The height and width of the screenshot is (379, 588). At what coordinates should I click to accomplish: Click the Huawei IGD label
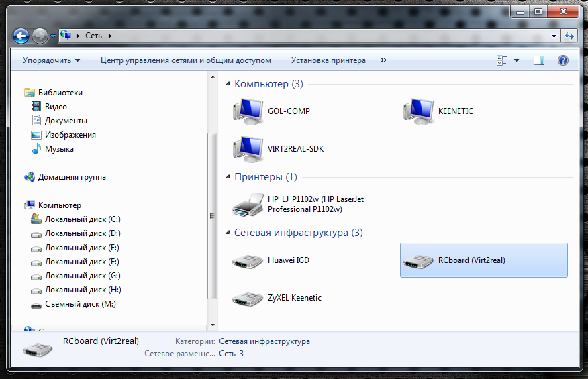289,260
